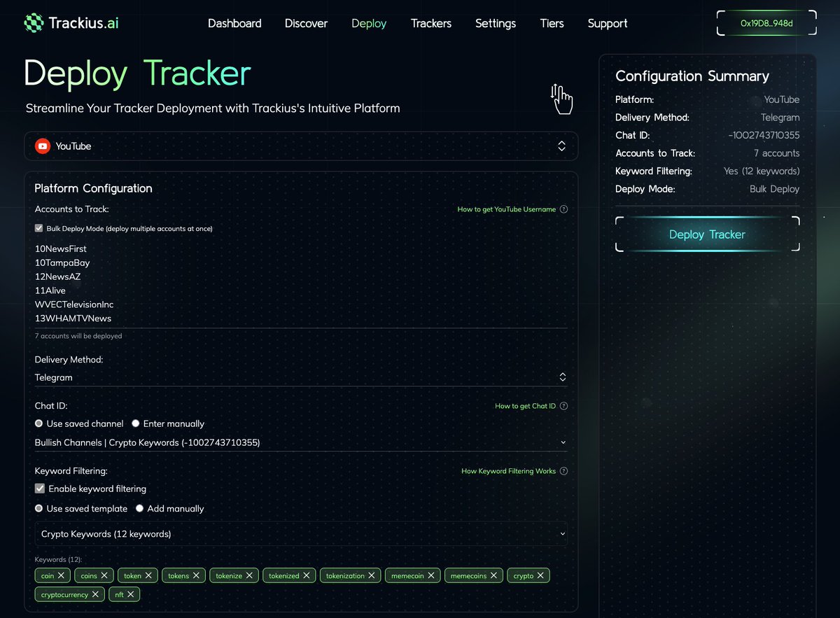Click the wallet address 0x19D8...948d button
Screen dimensions: 840x618
coord(766,23)
